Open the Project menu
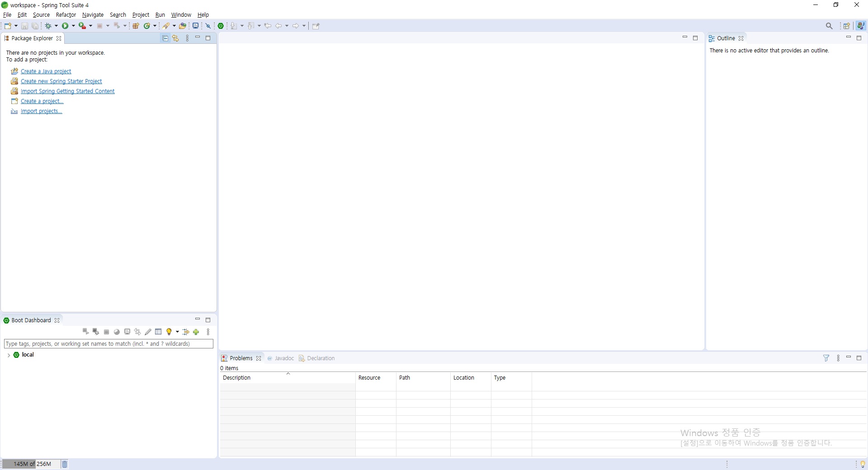The width and height of the screenshot is (868, 470). 141,15
